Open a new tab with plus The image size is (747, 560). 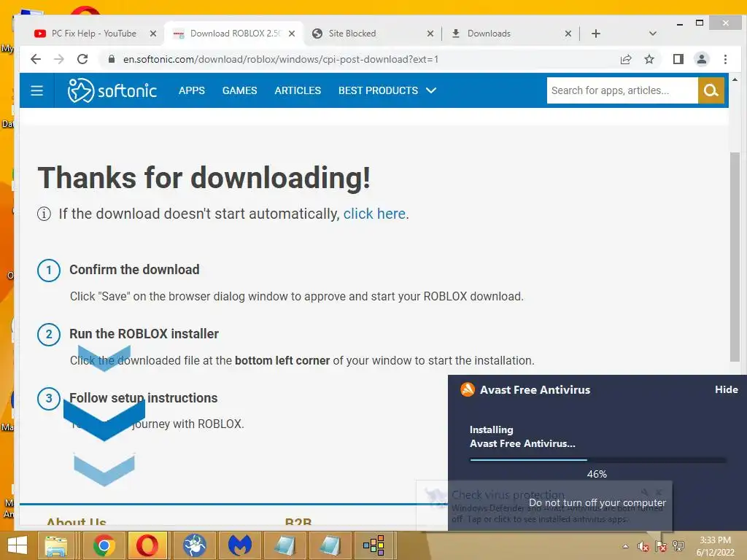click(x=595, y=34)
